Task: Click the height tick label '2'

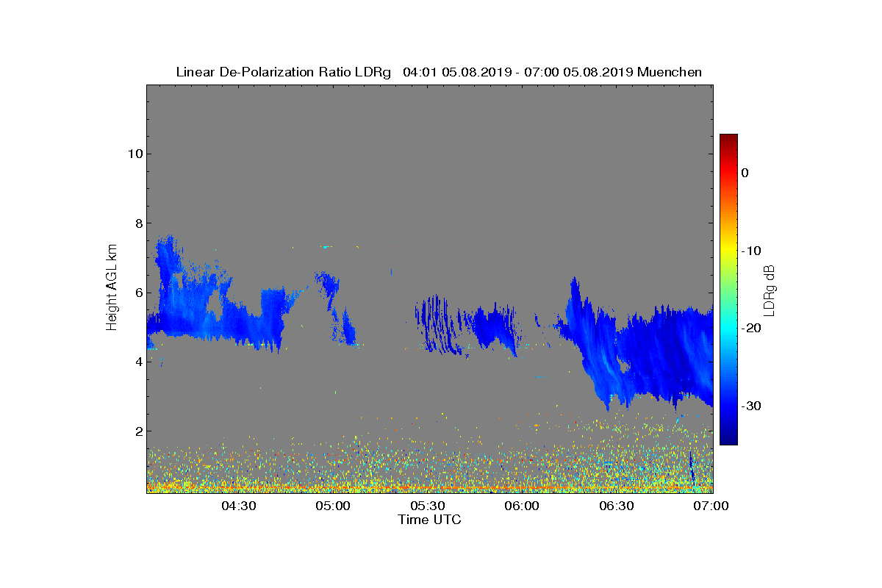Action: 138,431
